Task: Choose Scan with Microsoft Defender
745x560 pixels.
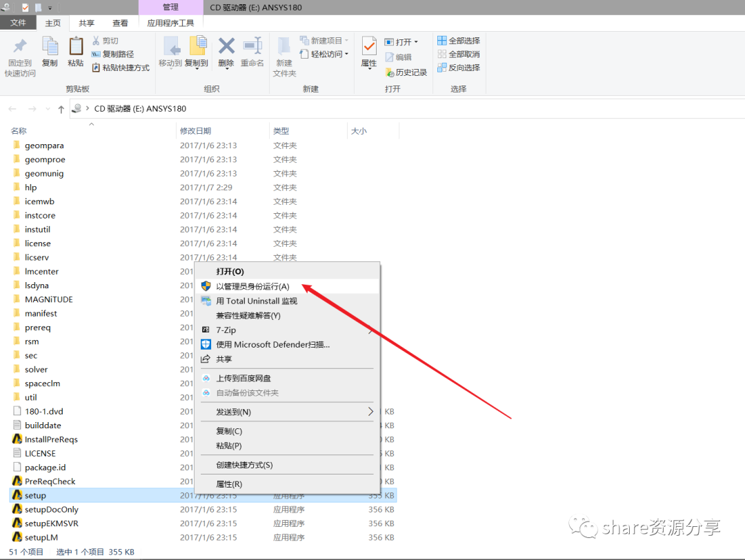Action: tap(287, 344)
